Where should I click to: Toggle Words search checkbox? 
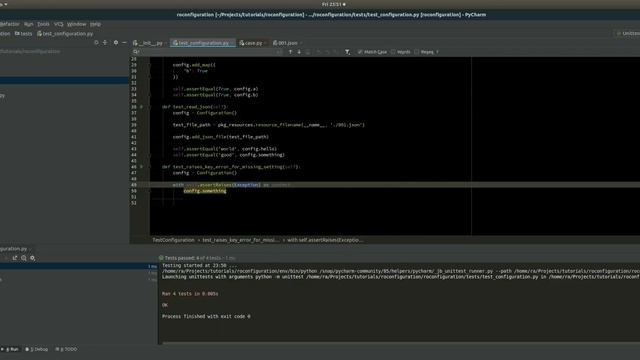[393, 52]
